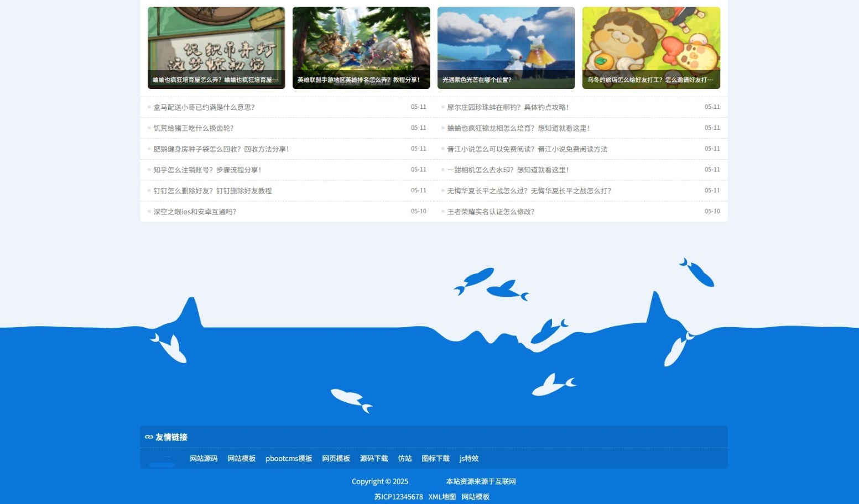
Task: Click the 本站资源来源于互联网 notice
Action: click(481, 481)
